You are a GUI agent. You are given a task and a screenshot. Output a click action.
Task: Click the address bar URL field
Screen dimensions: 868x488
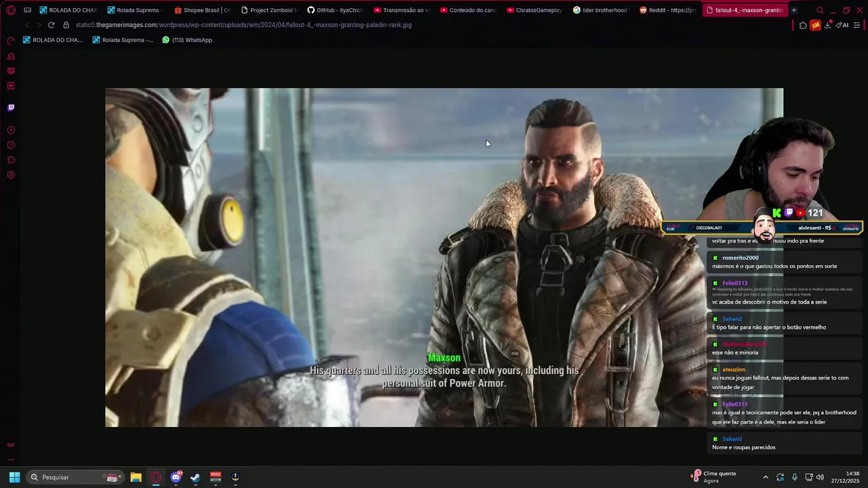click(244, 25)
